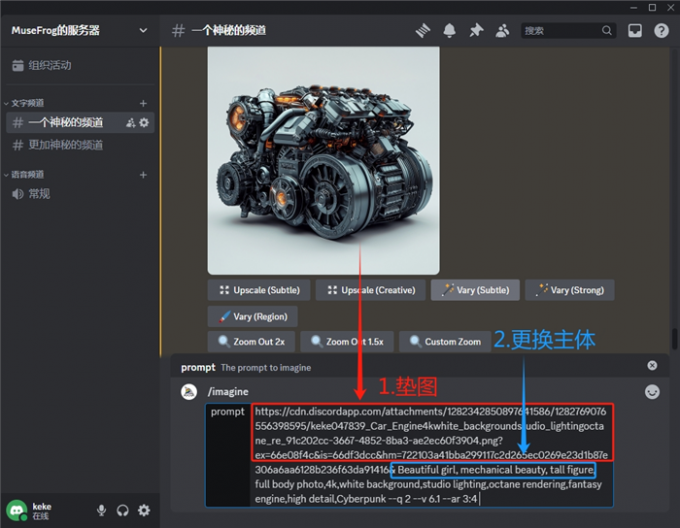Click the Vary (Region) button
Viewport: 680px width, 528px height.
point(252,316)
